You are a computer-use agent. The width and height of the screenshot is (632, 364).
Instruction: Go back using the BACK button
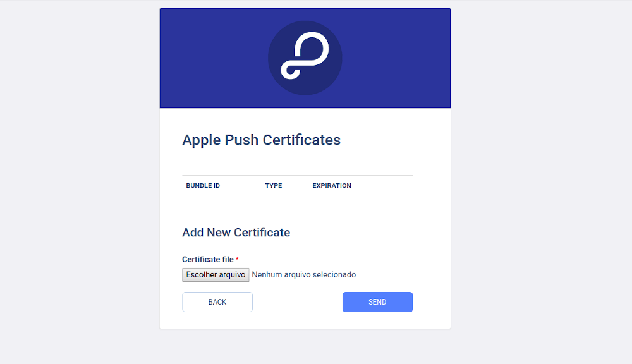point(217,302)
